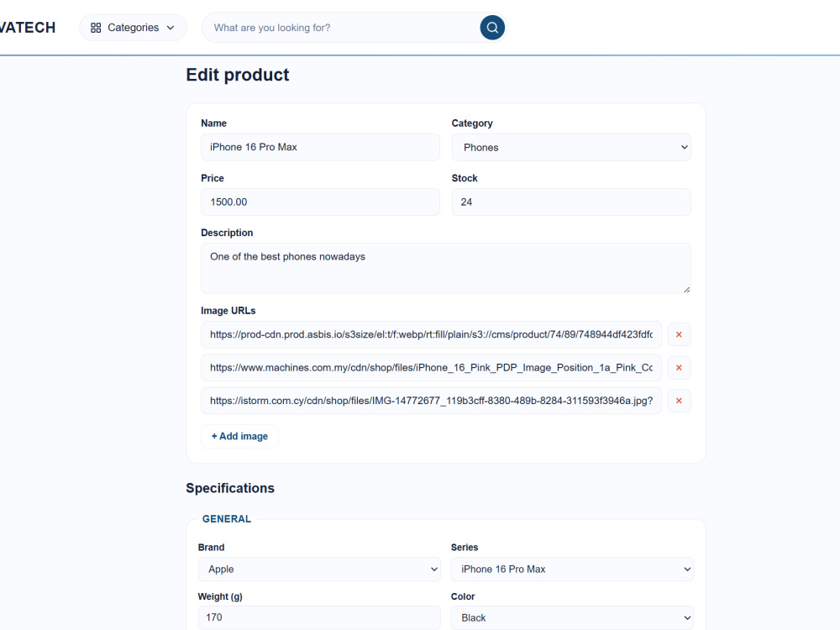Screen dimensions: 840x630
Task: Click the Weight (g) field showing 170
Action: pyautogui.click(x=319, y=617)
